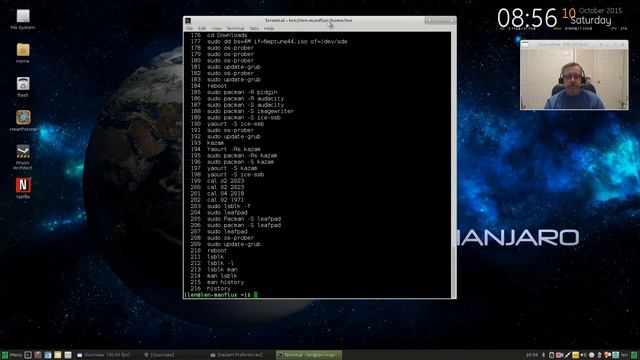Switch to the Guvcview taskbar button showing fps
This screenshot has height=360, width=640.
pyautogui.click(x=104, y=355)
